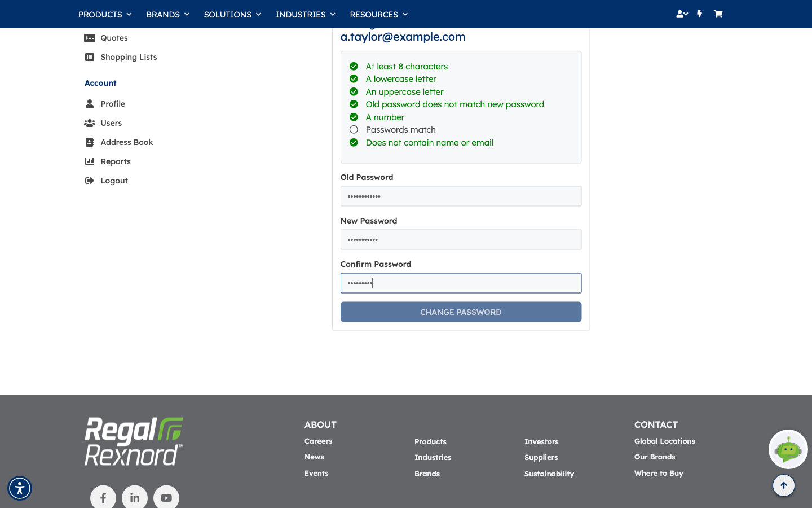Open the YouTube social icon
This screenshot has width=812, height=508.
166,497
